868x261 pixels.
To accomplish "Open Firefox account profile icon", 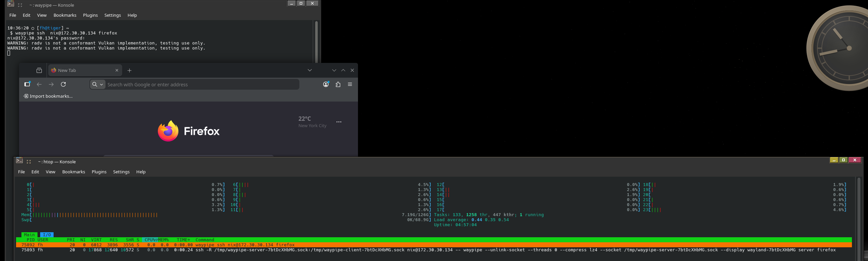I will (326, 85).
